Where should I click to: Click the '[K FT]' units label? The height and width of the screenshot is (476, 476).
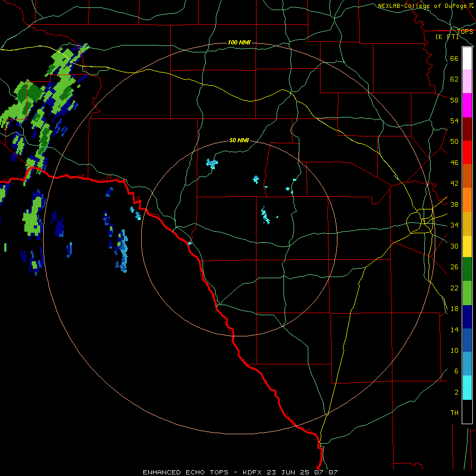[x=447, y=37]
